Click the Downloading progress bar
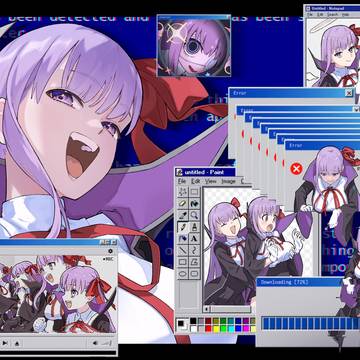 311,323
